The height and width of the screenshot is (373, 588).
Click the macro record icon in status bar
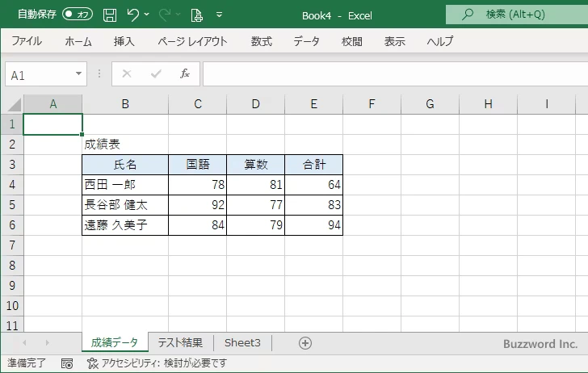[x=67, y=364]
